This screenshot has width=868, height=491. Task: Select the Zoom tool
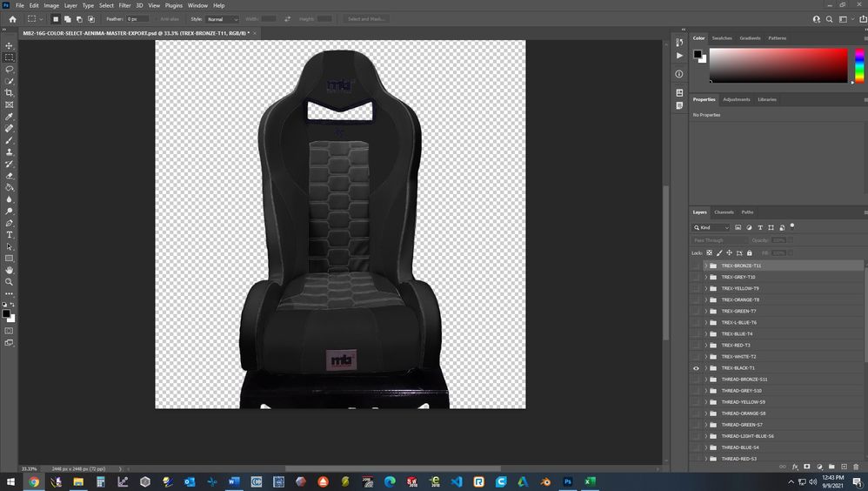click(x=9, y=282)
